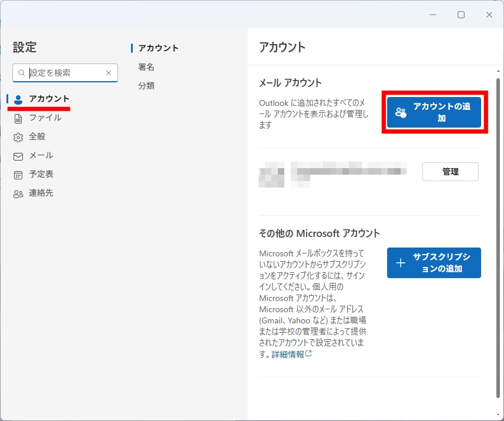This screenshot has width=504, height=421.
Task: Click the magnifier icon in search box
Action: click(x=22, y=73)
